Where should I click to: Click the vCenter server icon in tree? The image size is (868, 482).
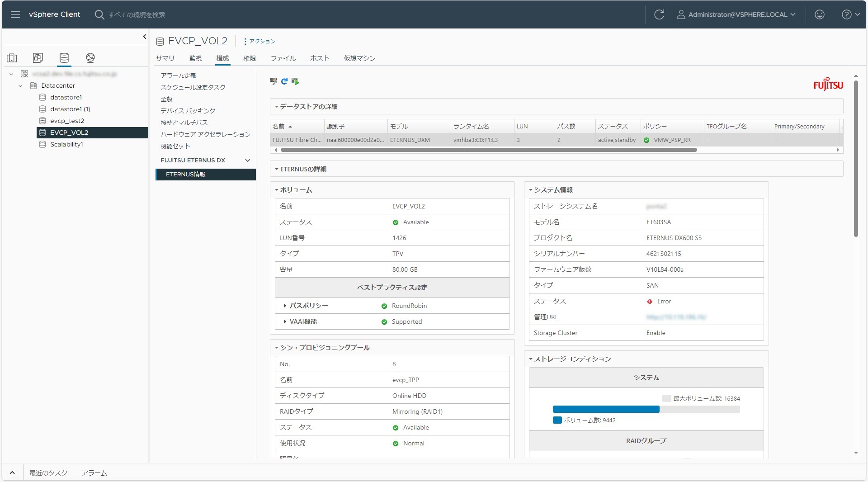tap(24, 74)
